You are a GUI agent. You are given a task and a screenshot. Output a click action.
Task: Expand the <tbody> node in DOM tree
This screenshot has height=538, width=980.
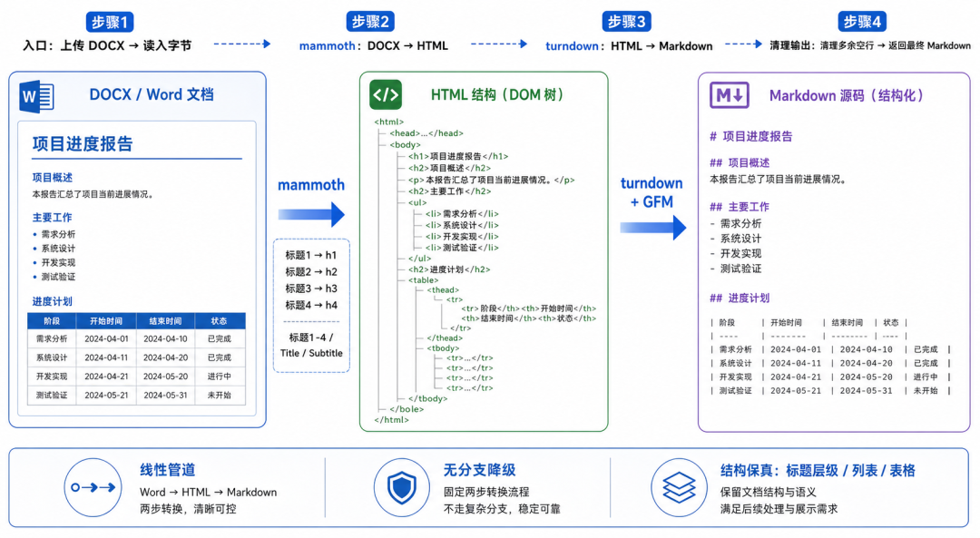(x=443, y=348)
